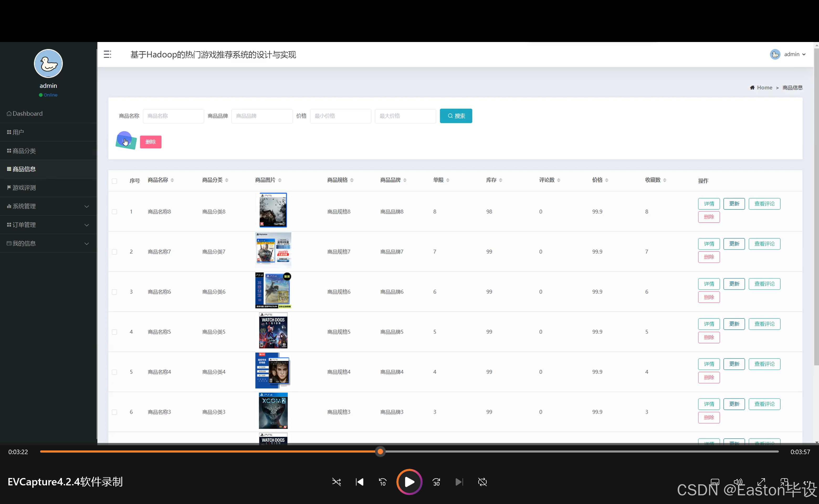Open the player's more options dots
Image resolution: width=819 pixels, height=504 pixels.
tap(807, 482)
